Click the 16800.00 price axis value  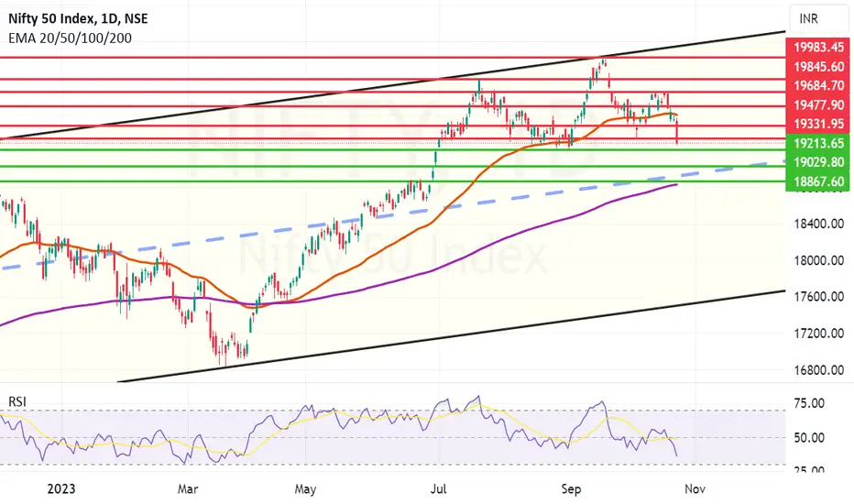pyautogui.click(x=818, y=370)
